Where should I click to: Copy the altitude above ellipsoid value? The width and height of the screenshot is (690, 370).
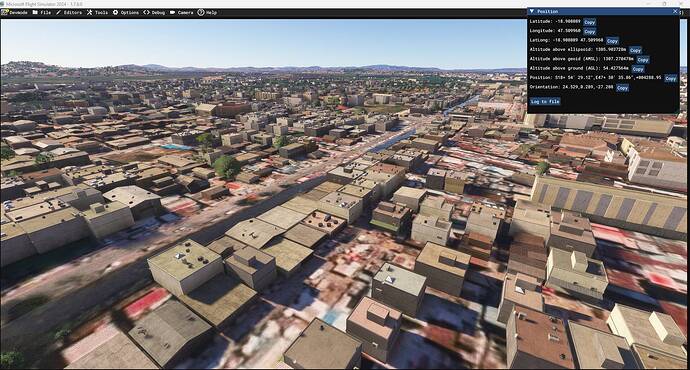click(635, 50)
